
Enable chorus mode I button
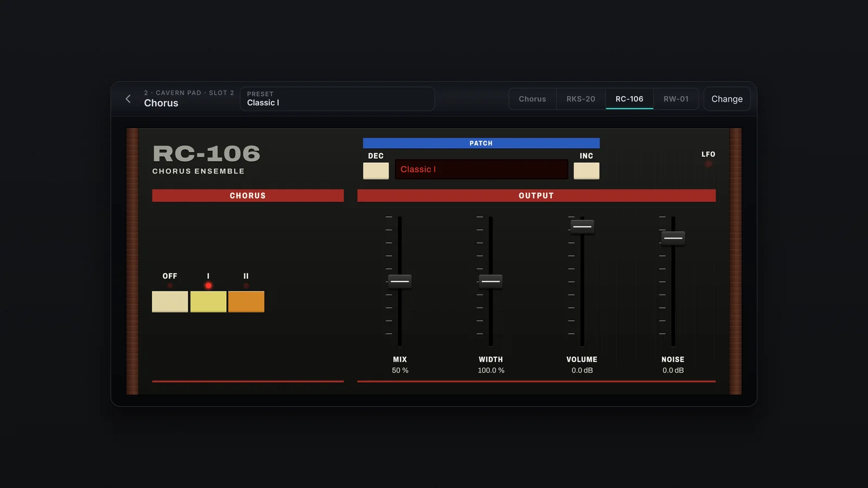[208, 301]
